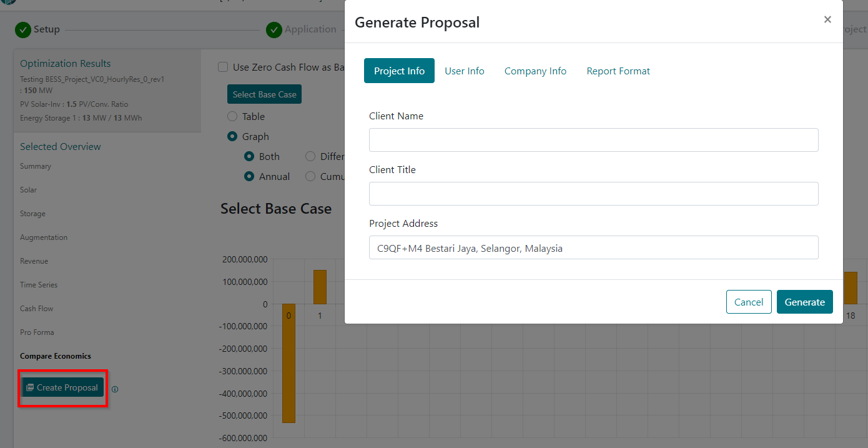Open the Storage overview item
Screen dimensions: 868x448
click(32, 214)
